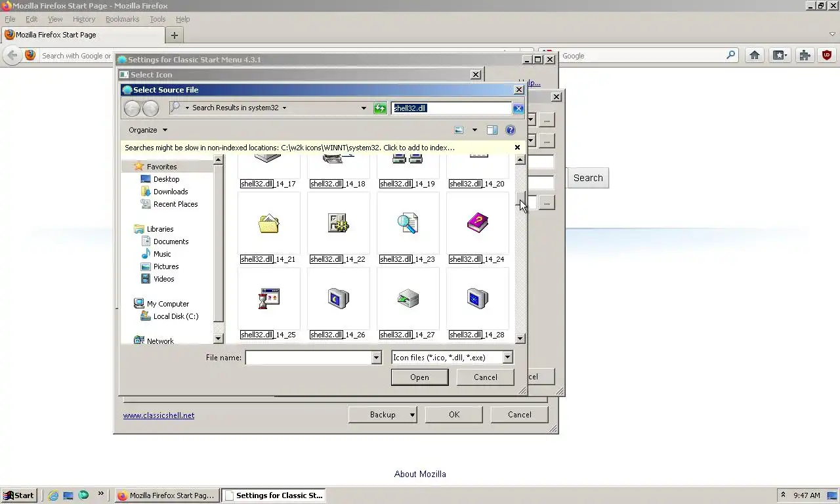Click the Firefox bookmarks star toolbar icon
Screen dimensions: 840x504
(780, 56)
